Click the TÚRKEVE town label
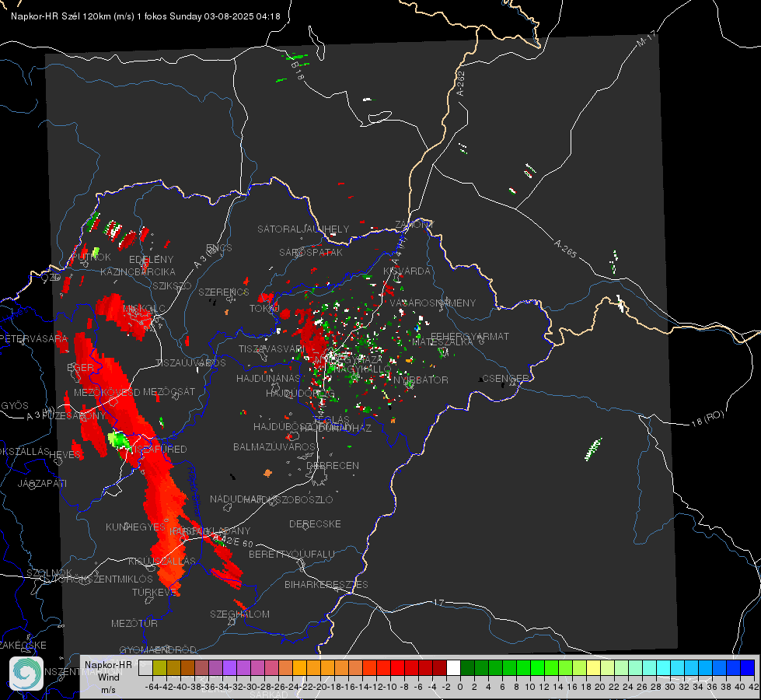The height and width of the screenshot is (700, 761). coord(155,592)
